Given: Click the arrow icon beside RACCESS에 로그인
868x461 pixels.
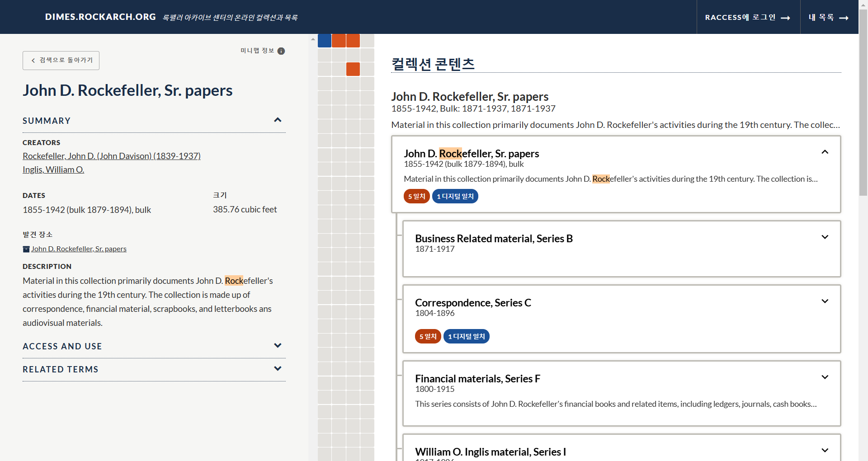Looking at the screenshot, I should point(785,18).
